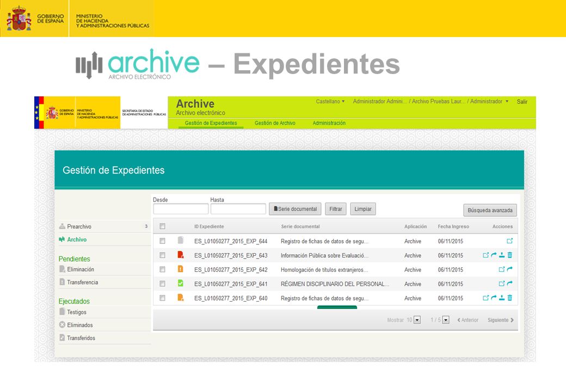Viewport: 566px width, 392px height.
Task: Switch to Gestión de Expedientes tab
Action: pos(211,123)
